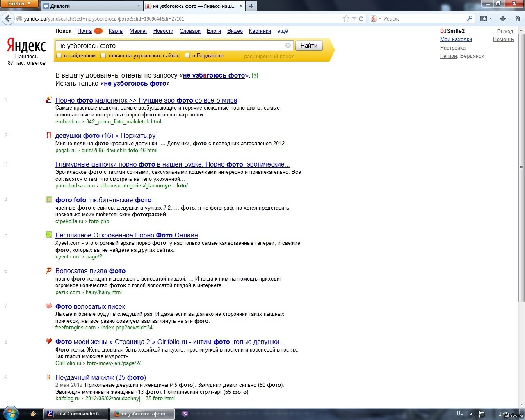Click the GirlFolio.ru result heart favicon
The image size is (525, 420).
coord(49,341)
